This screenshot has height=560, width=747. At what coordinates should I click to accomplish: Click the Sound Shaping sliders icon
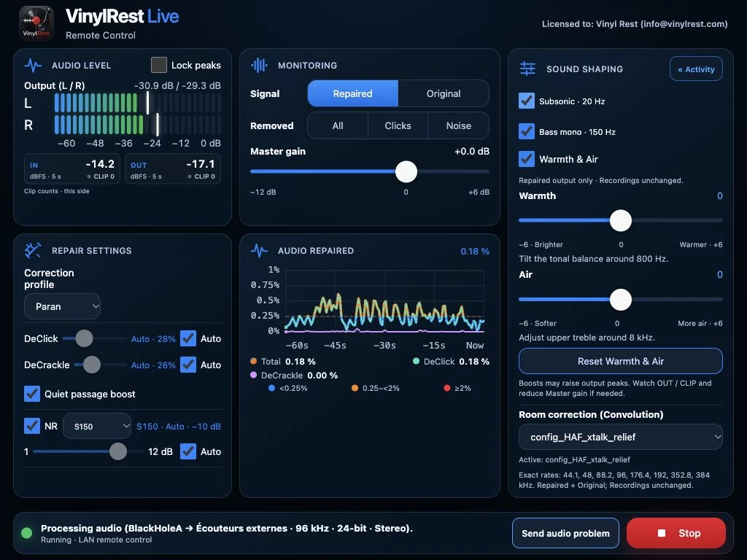coord(528,69)
